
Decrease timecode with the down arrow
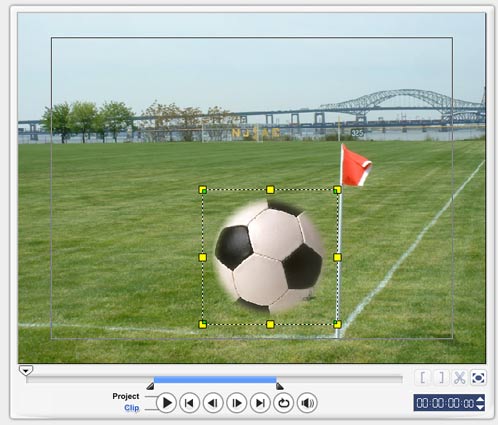click(480, 407)
